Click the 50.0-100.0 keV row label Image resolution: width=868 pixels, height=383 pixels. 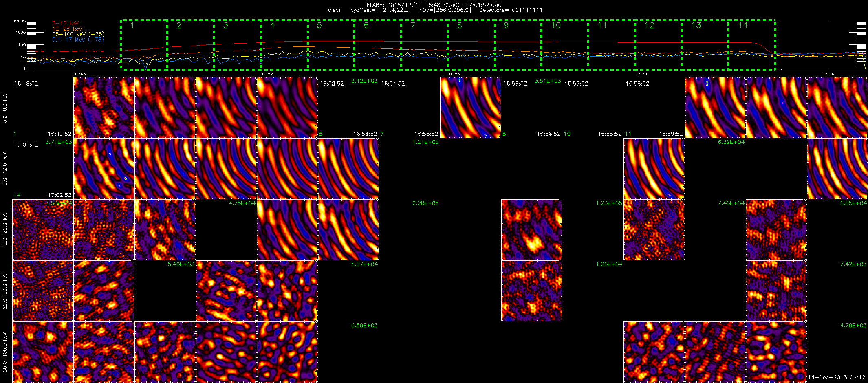point(5,352)
